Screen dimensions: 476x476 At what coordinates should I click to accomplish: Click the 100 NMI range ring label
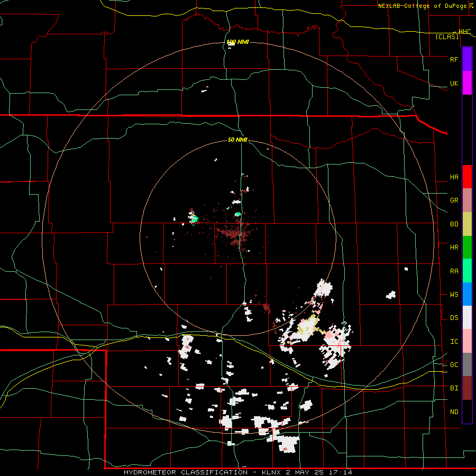pyautogui.click(x=237, y=42)
